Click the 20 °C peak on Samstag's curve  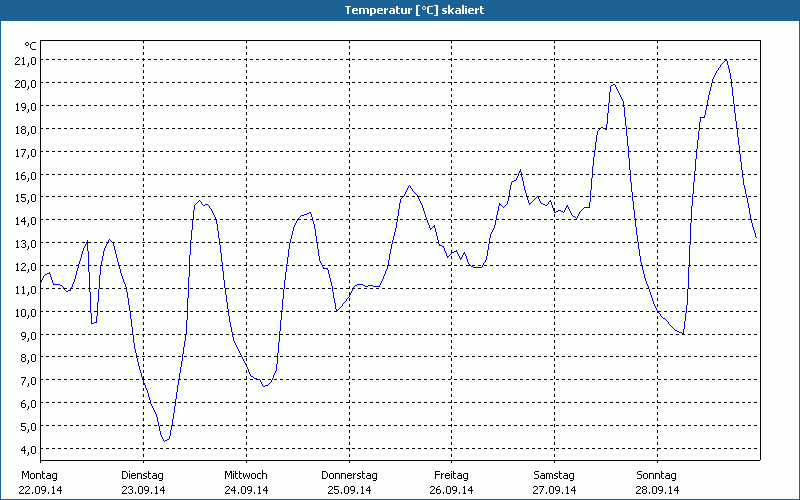[613, 84]
